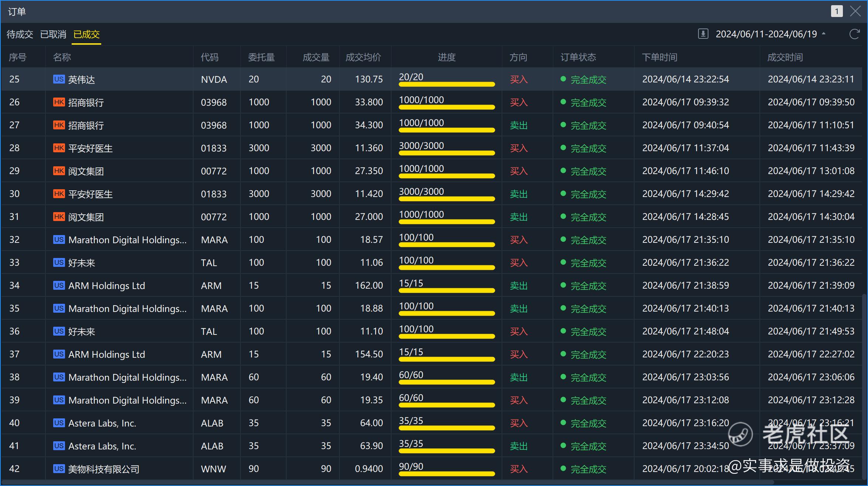The width and height of the screenshot is (868, 486).
Task: Switch to the 待成交 tab
Action: point(20,34)
